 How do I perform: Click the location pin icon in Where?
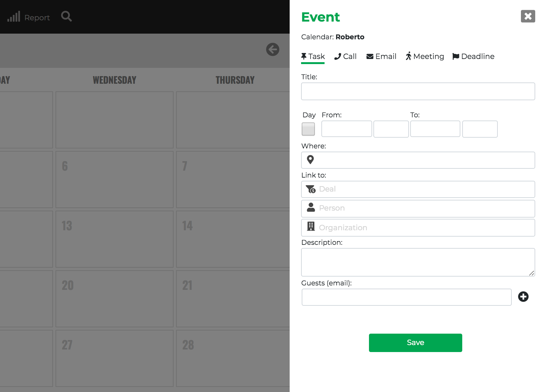(310, 160)
